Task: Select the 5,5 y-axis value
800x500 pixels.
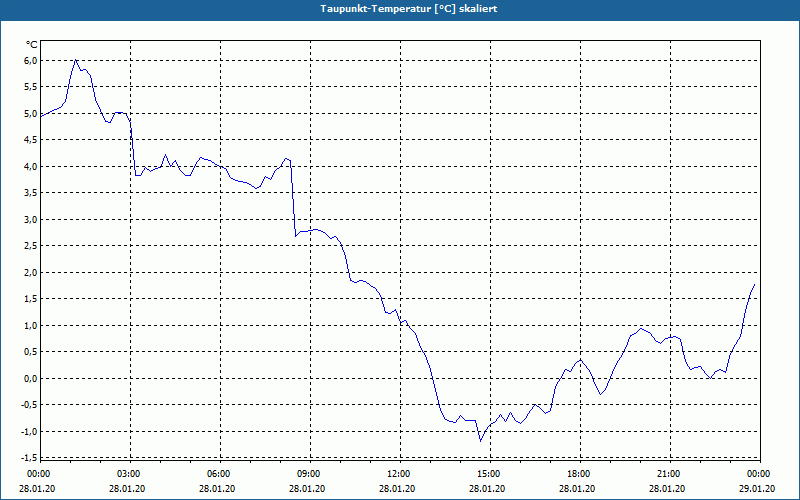Action: 31,87
